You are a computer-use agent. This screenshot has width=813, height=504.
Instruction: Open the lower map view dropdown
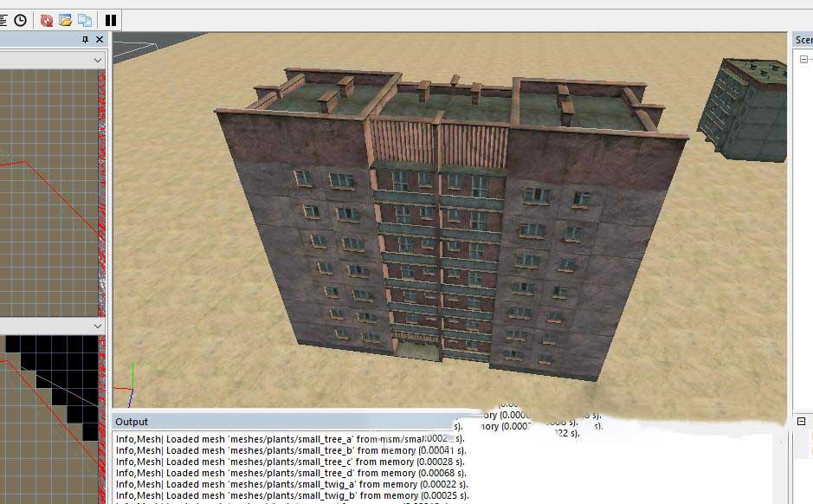point(98,326)
